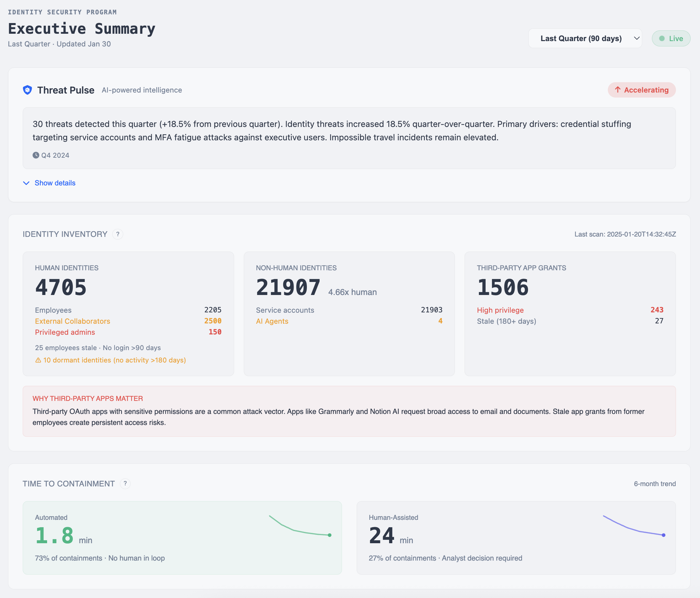The width and height of the screenshot is (700, 598).
Task: Click the last scan timestamp
Action: click(x=625, y=234)
